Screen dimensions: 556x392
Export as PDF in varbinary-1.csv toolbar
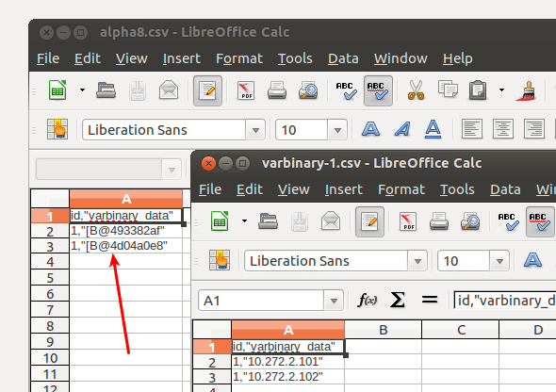[408, 221]
